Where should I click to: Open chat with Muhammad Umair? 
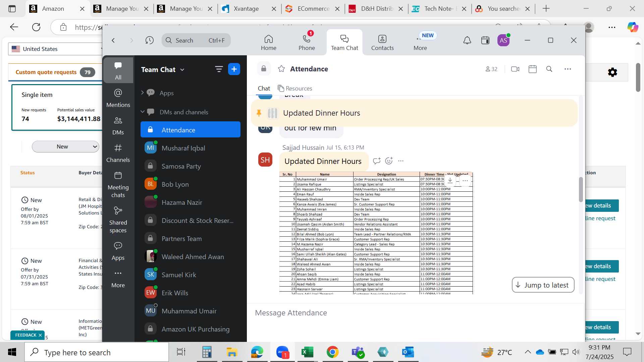(190, 311)
